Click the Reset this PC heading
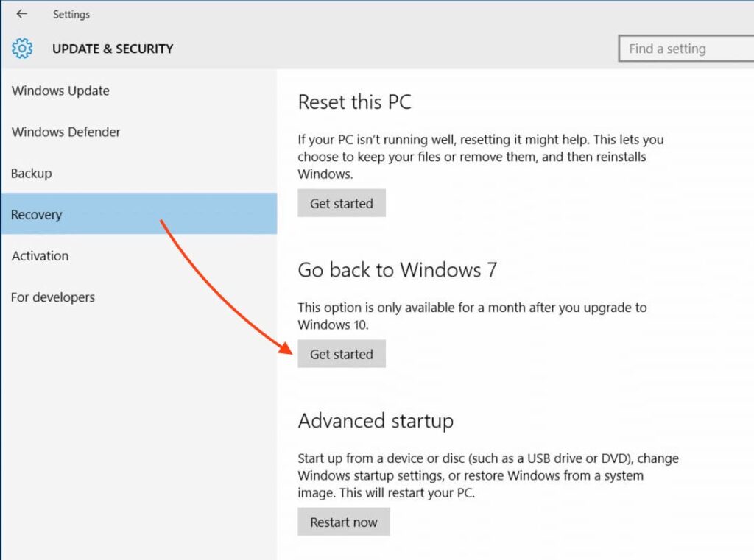This screenshot has width=754, height=560. tap(354, 102)
